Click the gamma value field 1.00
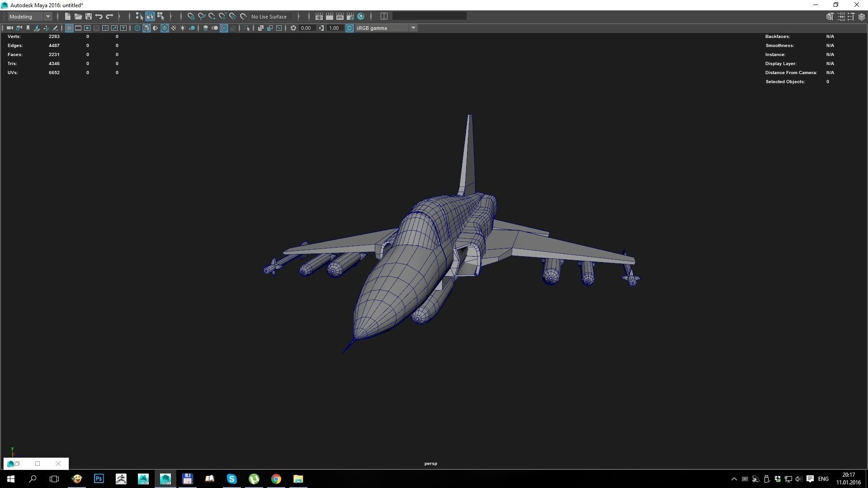Image resolution: width=868 pixels, height=488 pixels. (334, 28)
